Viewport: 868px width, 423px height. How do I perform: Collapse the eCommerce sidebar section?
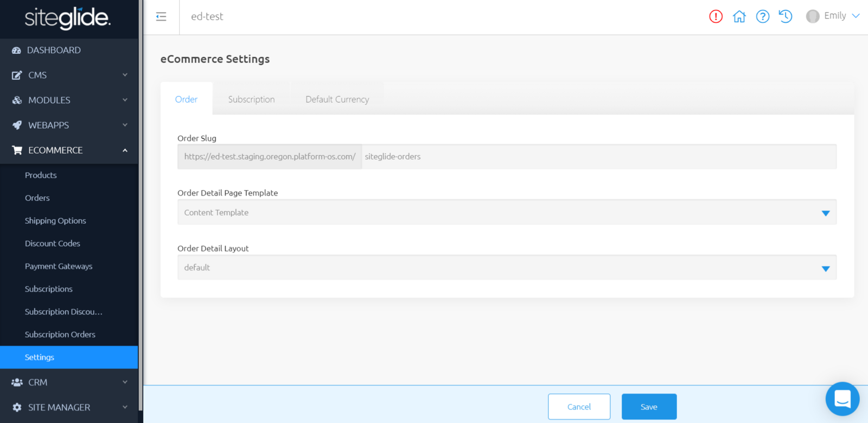pos(69,150)
